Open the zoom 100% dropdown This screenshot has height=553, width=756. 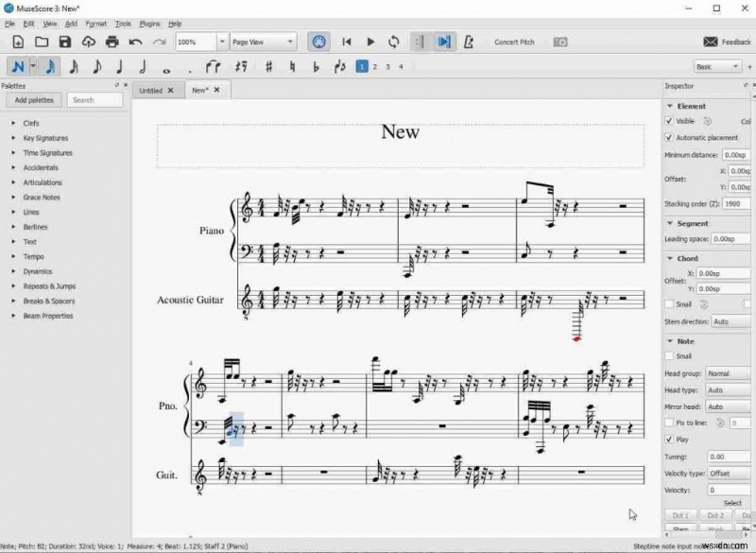[x=222, y=42]
